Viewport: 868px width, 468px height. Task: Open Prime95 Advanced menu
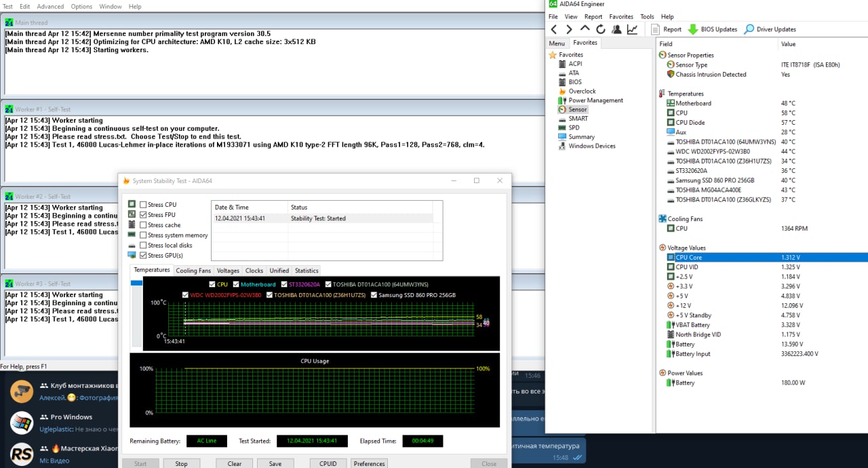click(x=50, y=6)
